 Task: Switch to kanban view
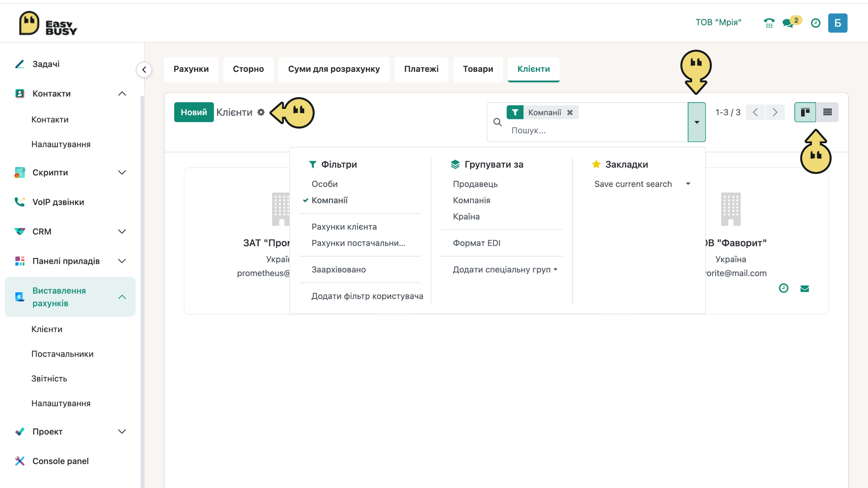pos(805,112)
